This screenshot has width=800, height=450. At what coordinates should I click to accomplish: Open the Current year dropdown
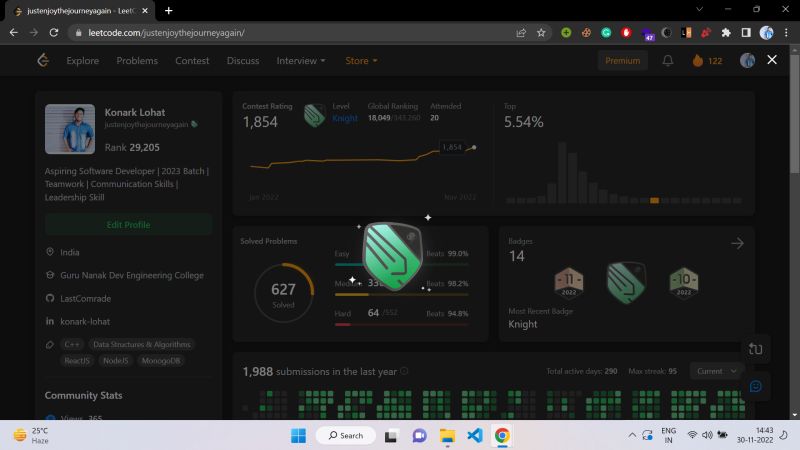(x=716, y=371)
